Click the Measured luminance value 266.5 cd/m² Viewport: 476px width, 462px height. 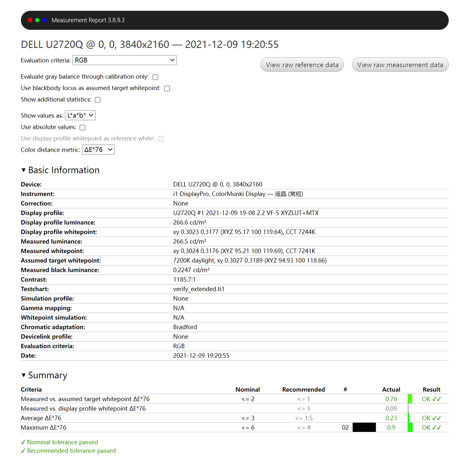[190, 242]
